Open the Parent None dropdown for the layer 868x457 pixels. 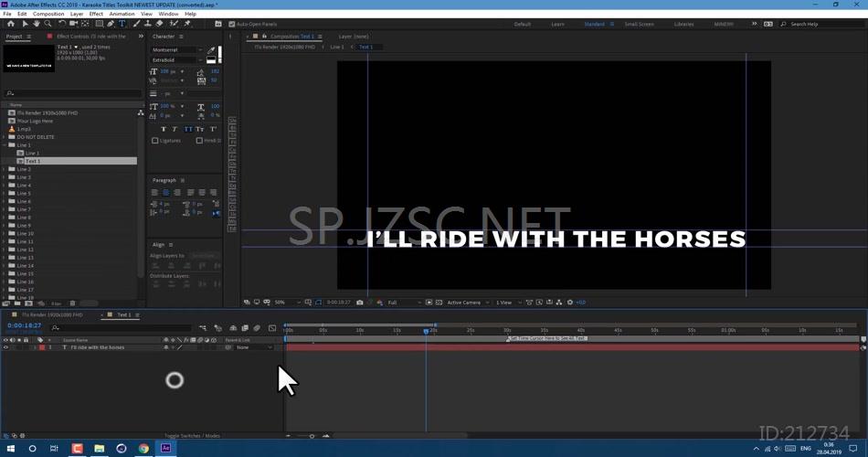pyautogui.click(x=254, y=348)
